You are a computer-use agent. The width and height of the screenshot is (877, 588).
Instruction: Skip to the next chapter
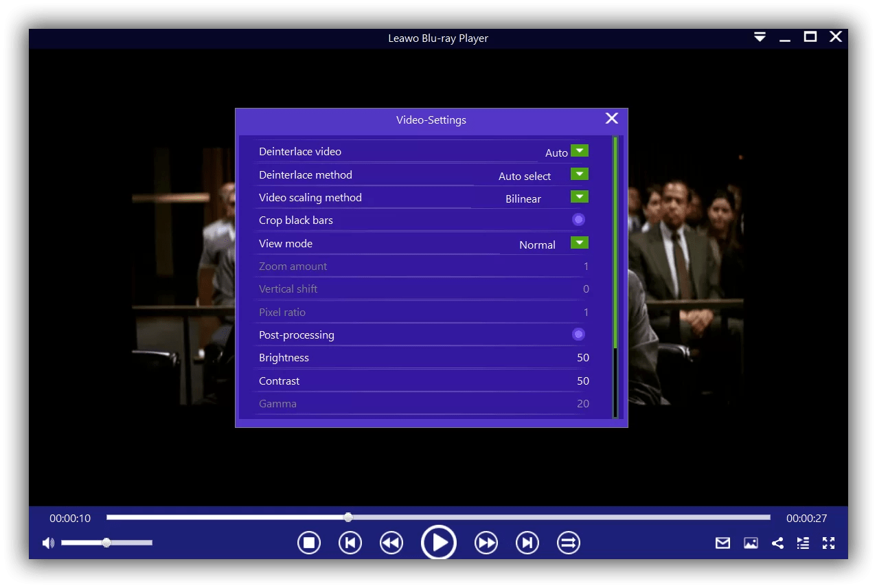[x=527, y=542]
